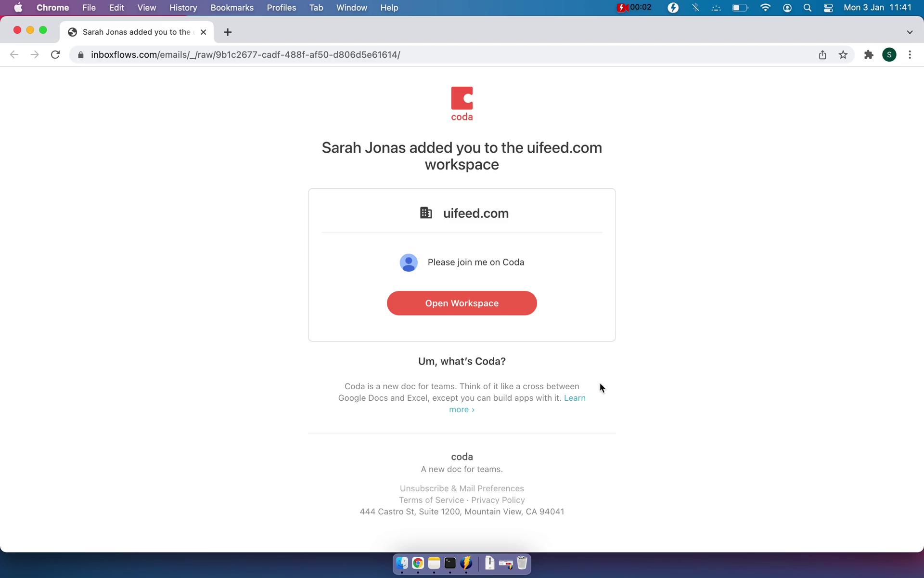
Task: Open Terminal from the Dock
Action: pyautogui.click(x=450, y=563)
